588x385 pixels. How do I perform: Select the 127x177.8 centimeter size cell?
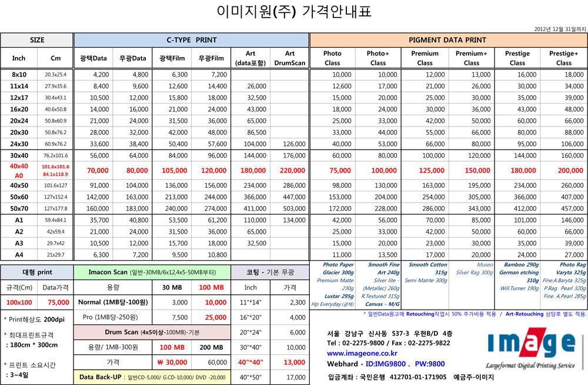[55, 208]
